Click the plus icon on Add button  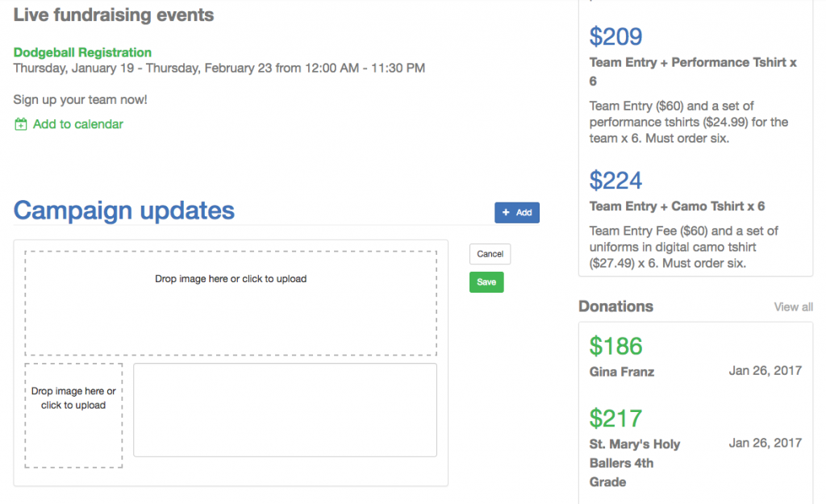506,213
